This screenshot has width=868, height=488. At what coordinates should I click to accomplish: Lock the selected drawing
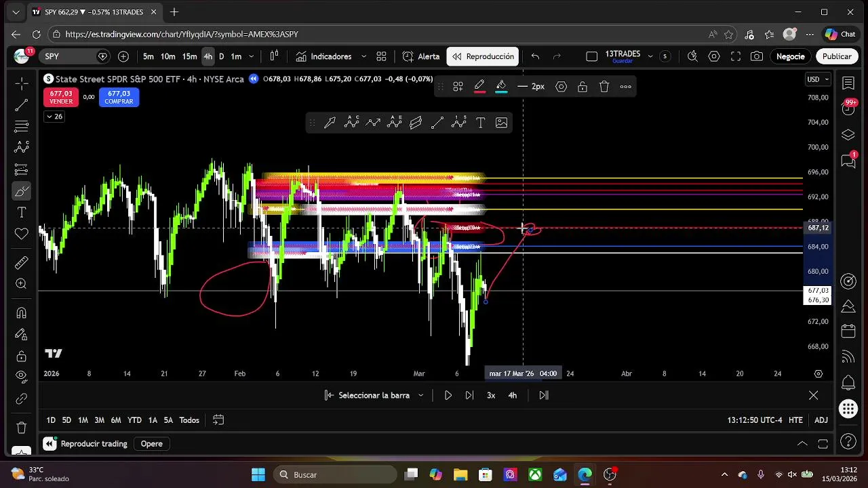583,86
